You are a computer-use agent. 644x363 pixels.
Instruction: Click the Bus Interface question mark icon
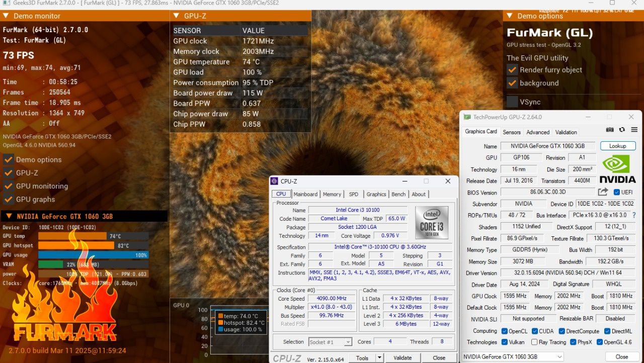point(634,215)
